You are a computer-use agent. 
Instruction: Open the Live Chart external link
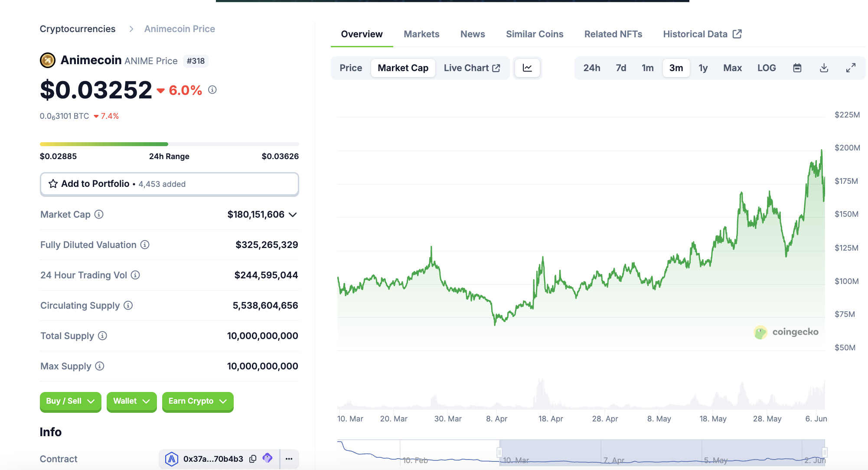(x=472, y=68)
